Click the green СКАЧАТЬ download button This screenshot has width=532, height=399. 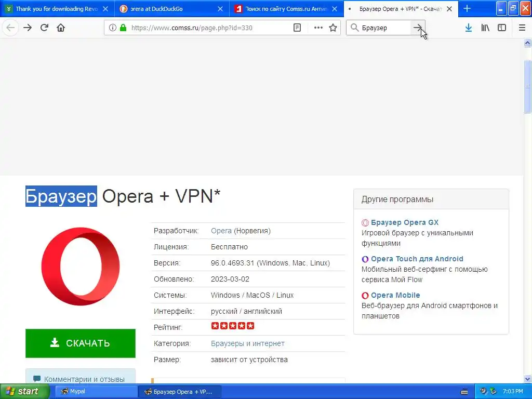click(x=81, y=343)
